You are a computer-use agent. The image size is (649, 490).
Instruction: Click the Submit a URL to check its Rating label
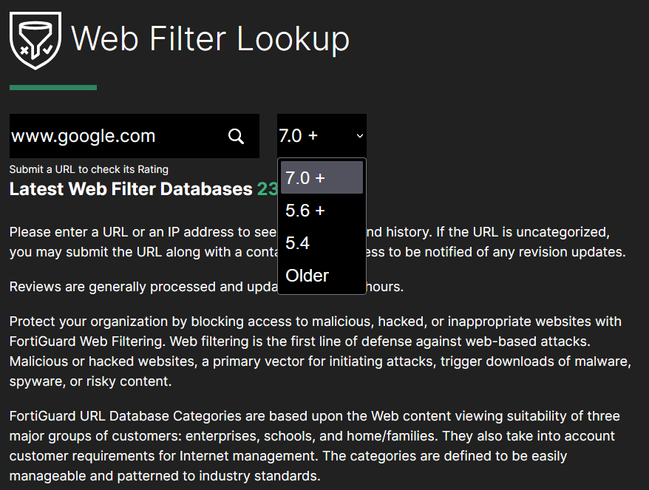coord(89,169)
